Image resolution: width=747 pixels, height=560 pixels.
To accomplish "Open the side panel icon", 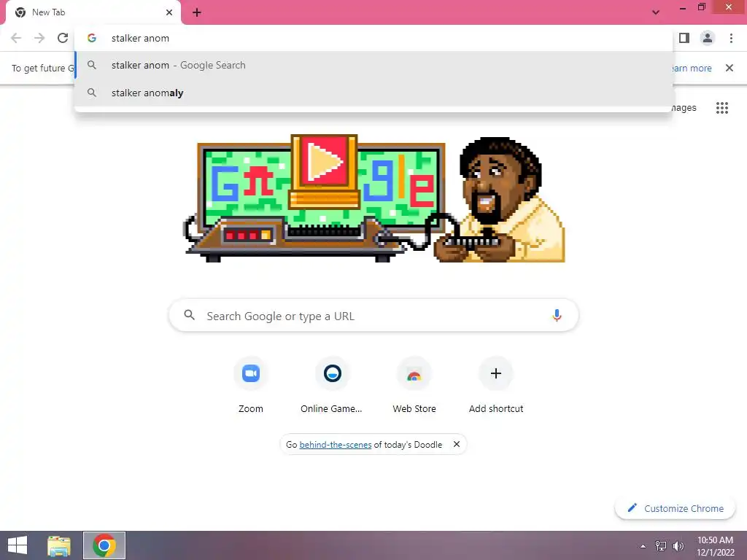I will point(684,38).
